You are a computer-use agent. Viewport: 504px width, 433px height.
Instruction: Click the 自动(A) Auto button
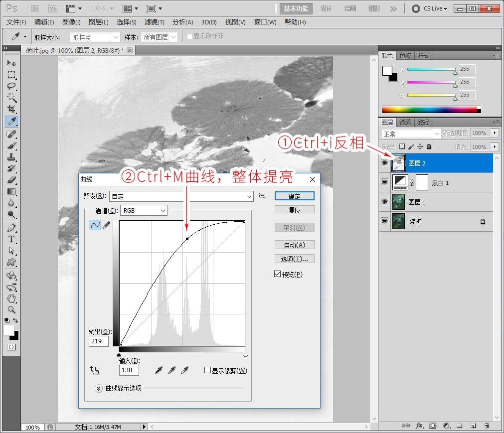(x=295, y=245)
